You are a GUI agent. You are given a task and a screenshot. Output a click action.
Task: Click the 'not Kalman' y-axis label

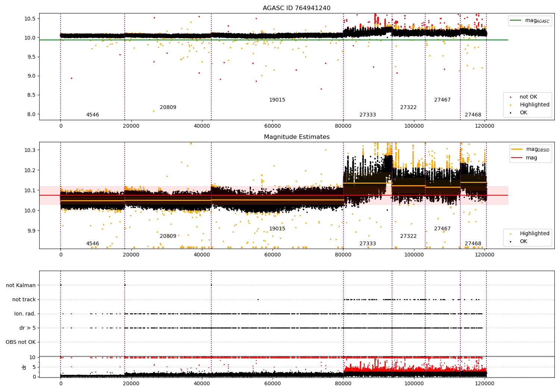pyautogui.click(x=21, y=285)
